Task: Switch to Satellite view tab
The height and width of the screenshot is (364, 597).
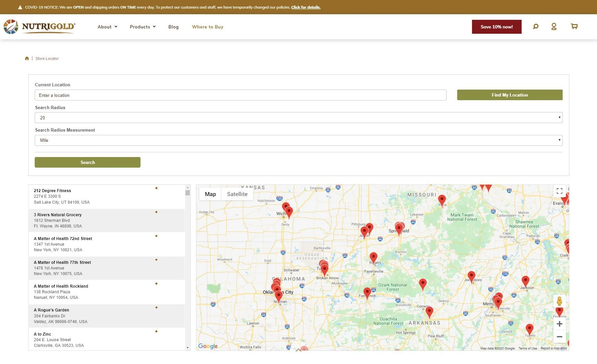Action: point(237,194)
